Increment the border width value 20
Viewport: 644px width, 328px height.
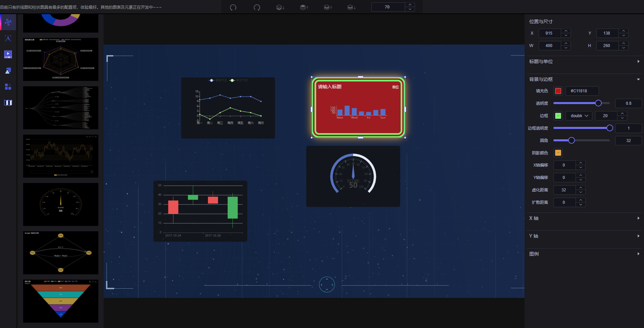622,113
